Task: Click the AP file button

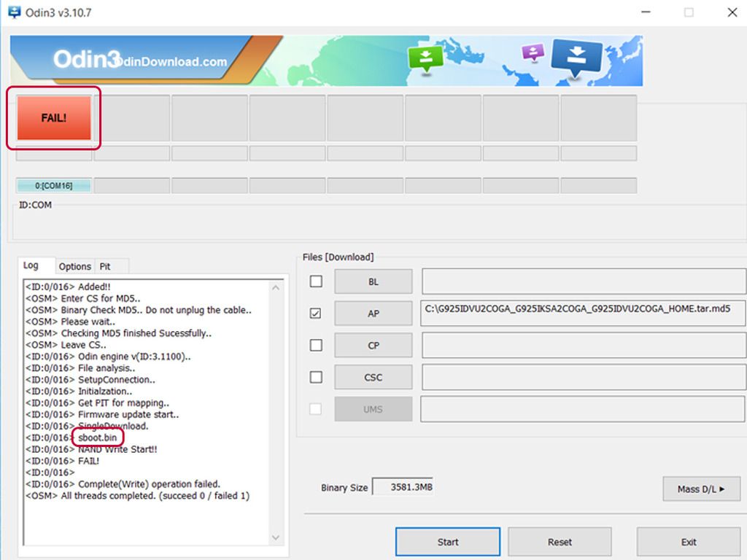Action: (x=373, y=314)
